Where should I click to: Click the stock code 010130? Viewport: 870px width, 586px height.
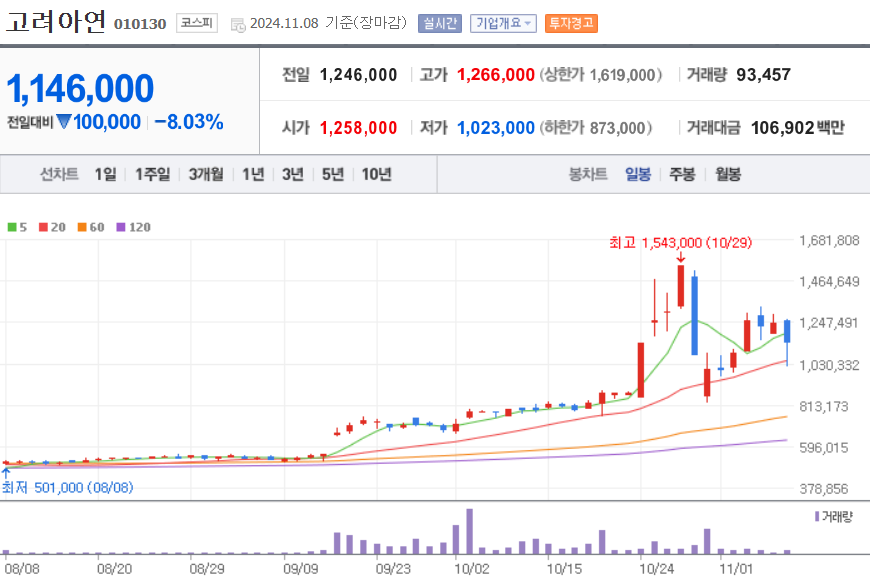(140, 24)
